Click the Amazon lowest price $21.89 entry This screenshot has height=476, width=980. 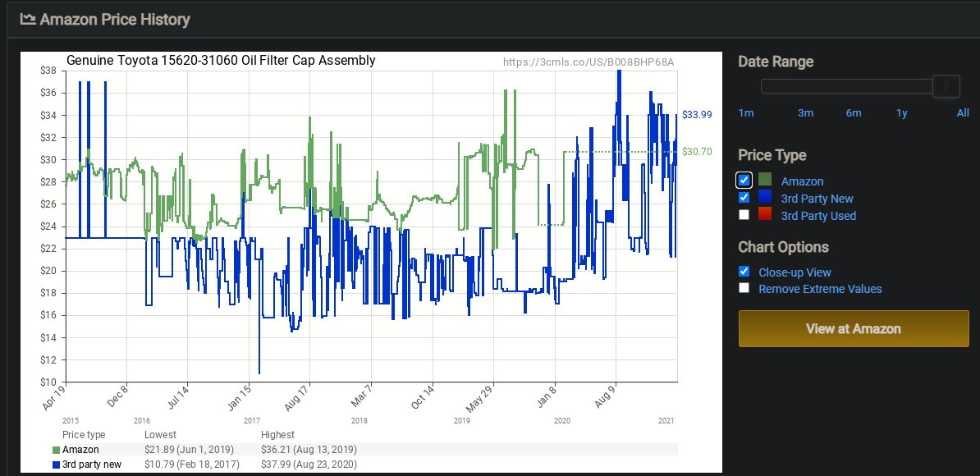pos(189,450)
